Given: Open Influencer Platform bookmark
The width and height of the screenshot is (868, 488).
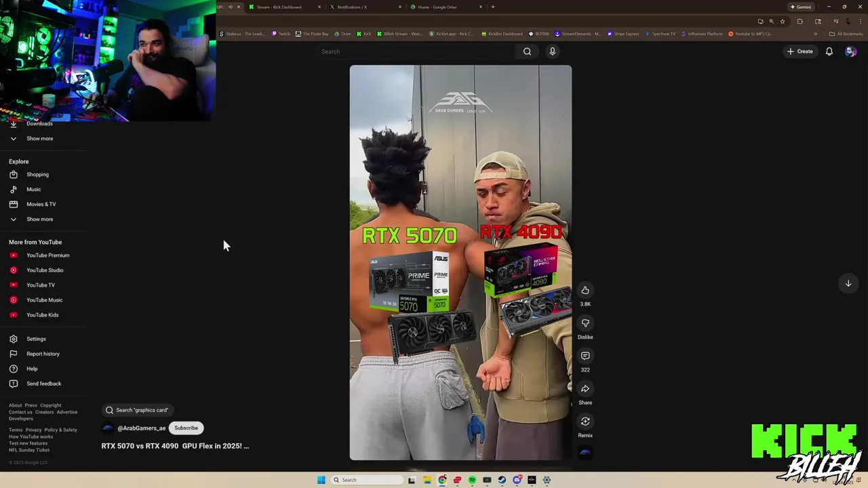Looking at the screenshot, I should (x=702, y=34).
